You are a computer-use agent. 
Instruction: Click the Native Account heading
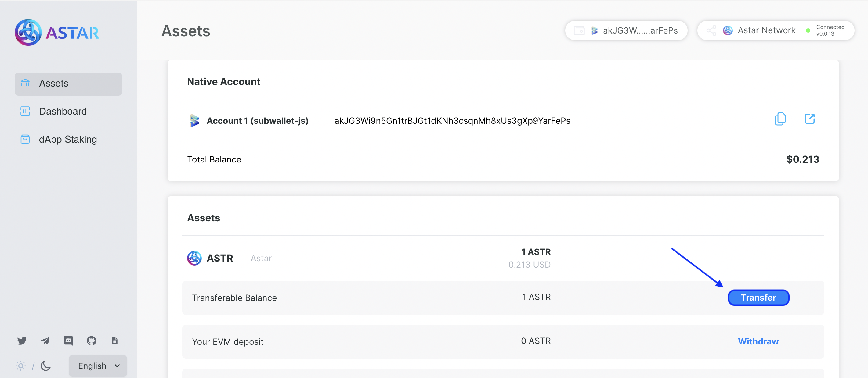point(223,82)
